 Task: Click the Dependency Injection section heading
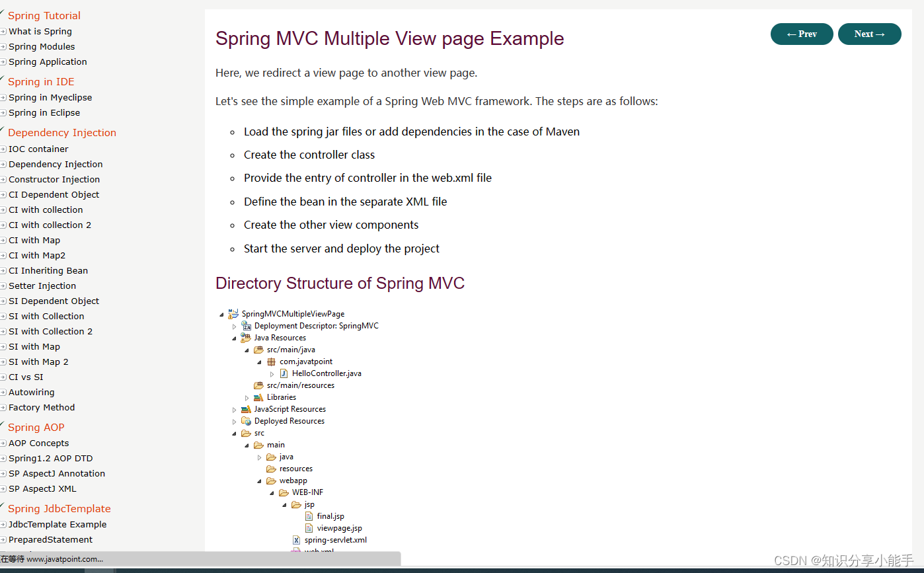click(x=62, y=132)
